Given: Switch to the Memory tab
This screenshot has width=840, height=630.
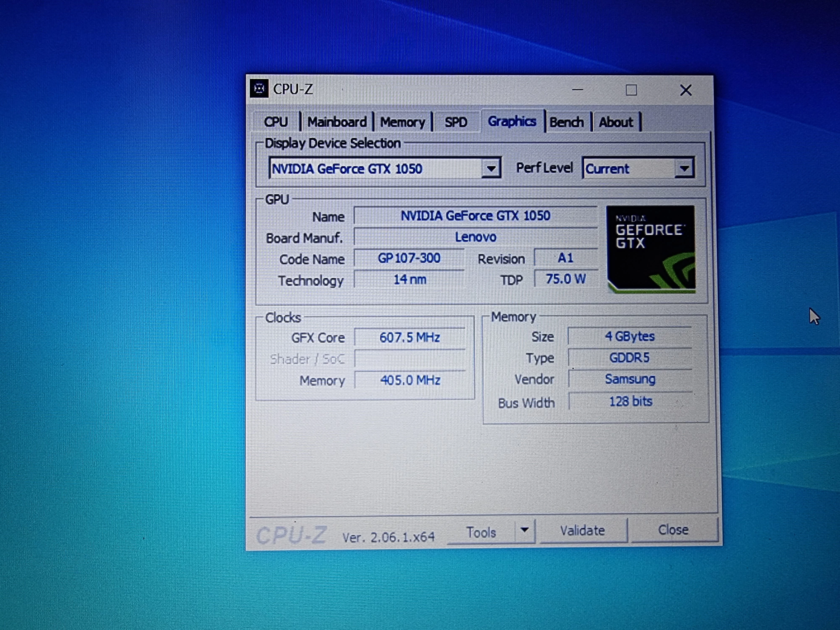Looking at the screenshot, I should [x=403, y=122].
